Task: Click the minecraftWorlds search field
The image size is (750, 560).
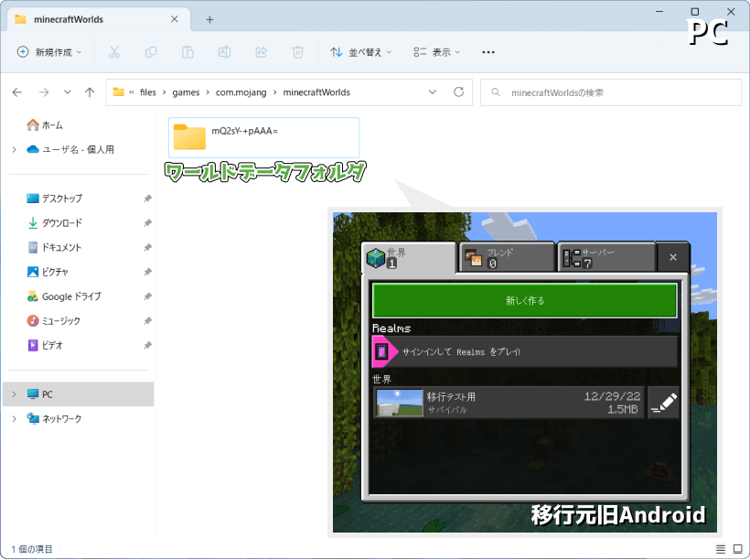Action: click(x=611, y=92)
